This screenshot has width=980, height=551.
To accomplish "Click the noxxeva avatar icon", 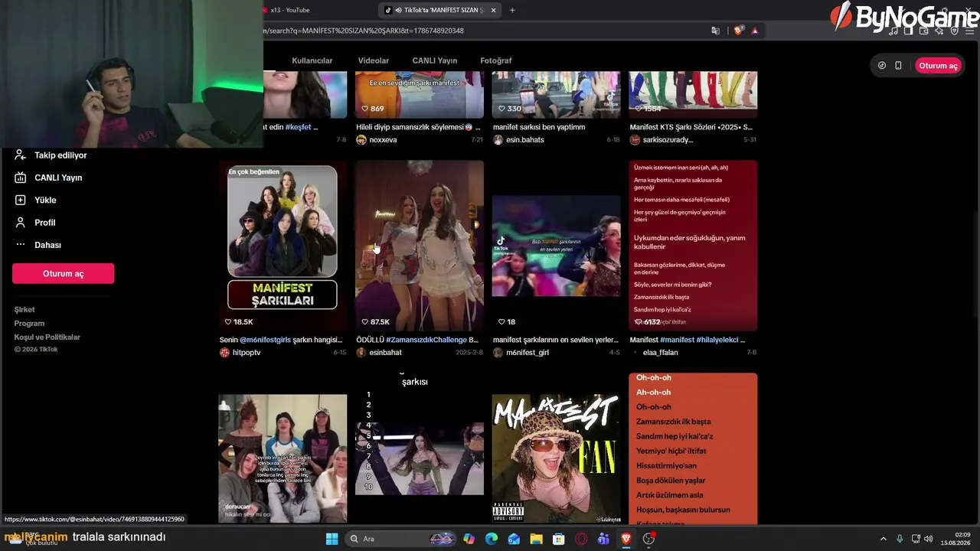I will 361,140.
